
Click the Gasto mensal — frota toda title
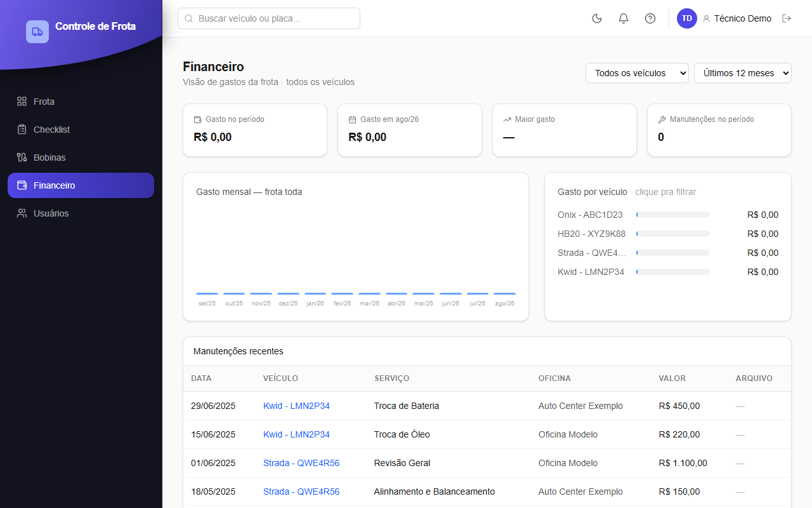click(249, 192)
